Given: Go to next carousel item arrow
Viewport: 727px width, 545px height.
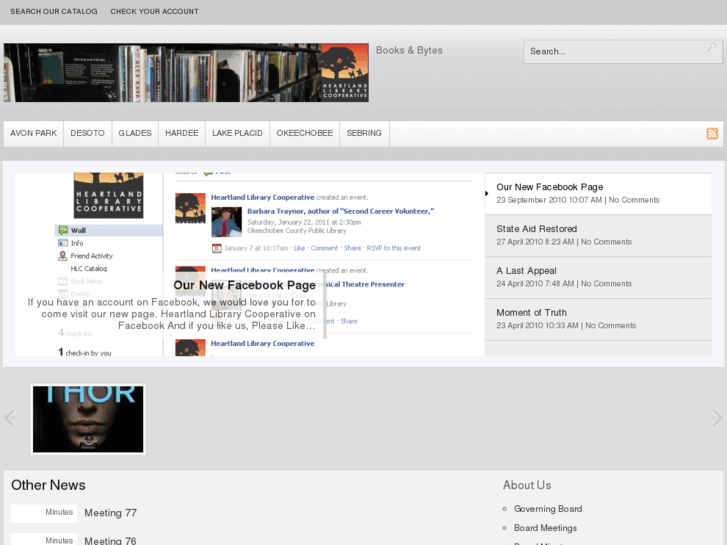Looking at the screenshot, I should (x=717, y=417).
